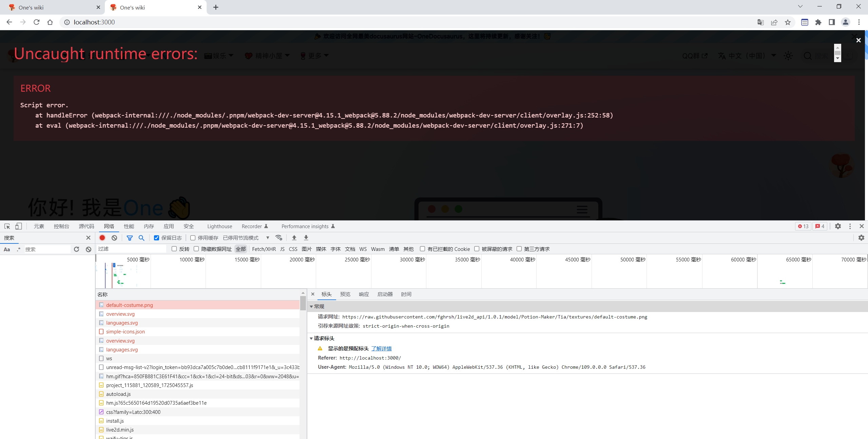Open new browser tab

(x=216, y=7)
